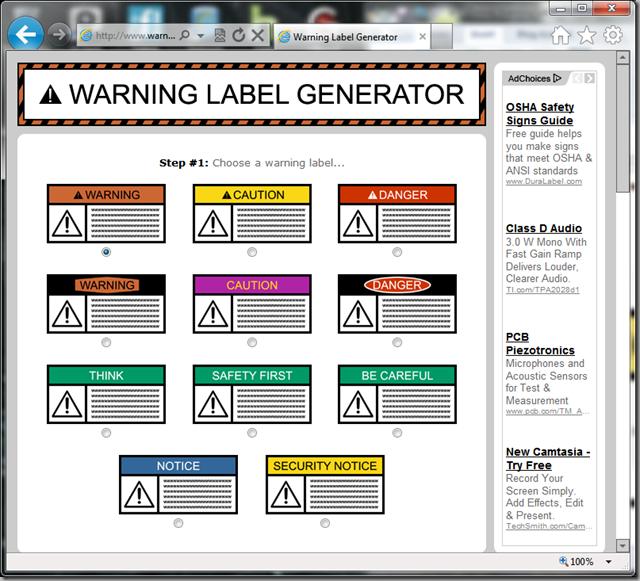Open the New Camtasia - Try Free link
This screenshot has width=640, height=581.
point(547,459)
